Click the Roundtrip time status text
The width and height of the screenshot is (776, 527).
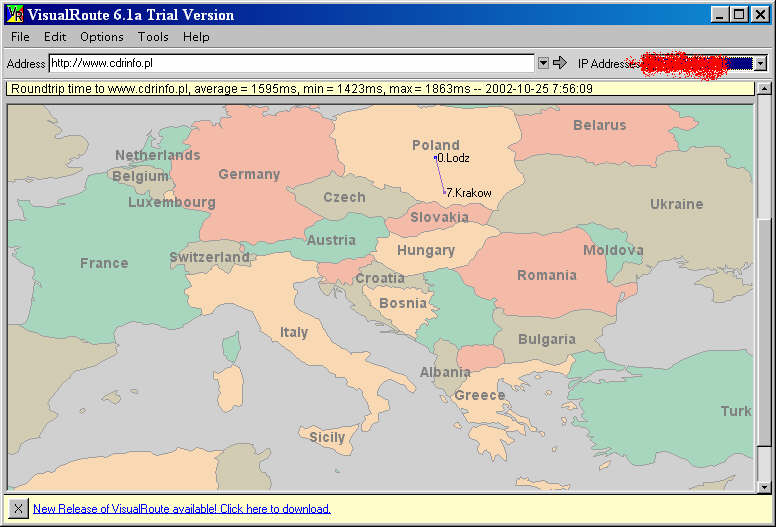[301, 89]
